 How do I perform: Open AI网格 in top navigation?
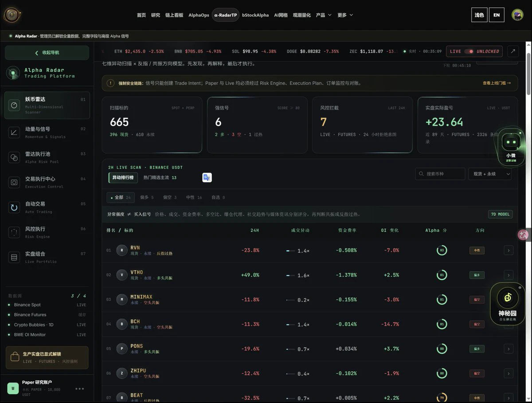(281, 15)
